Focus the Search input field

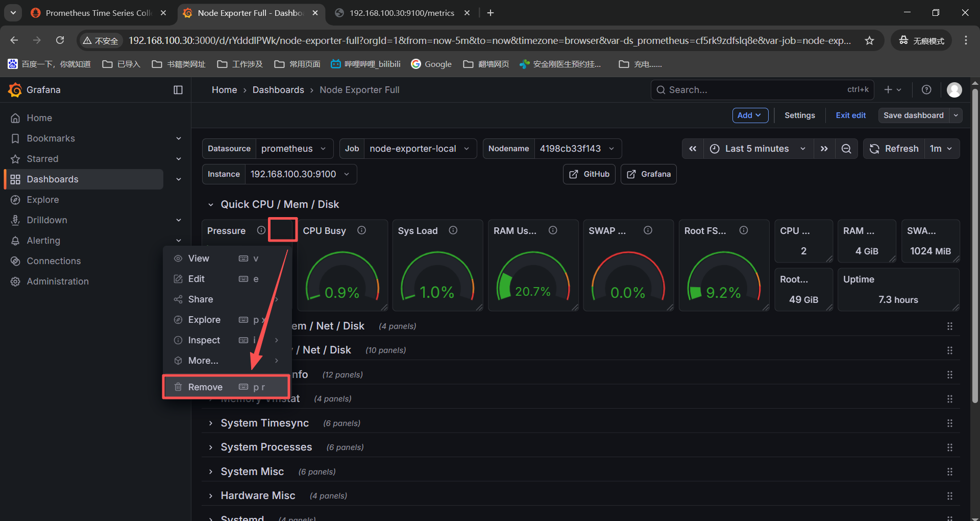pos(762,90)
